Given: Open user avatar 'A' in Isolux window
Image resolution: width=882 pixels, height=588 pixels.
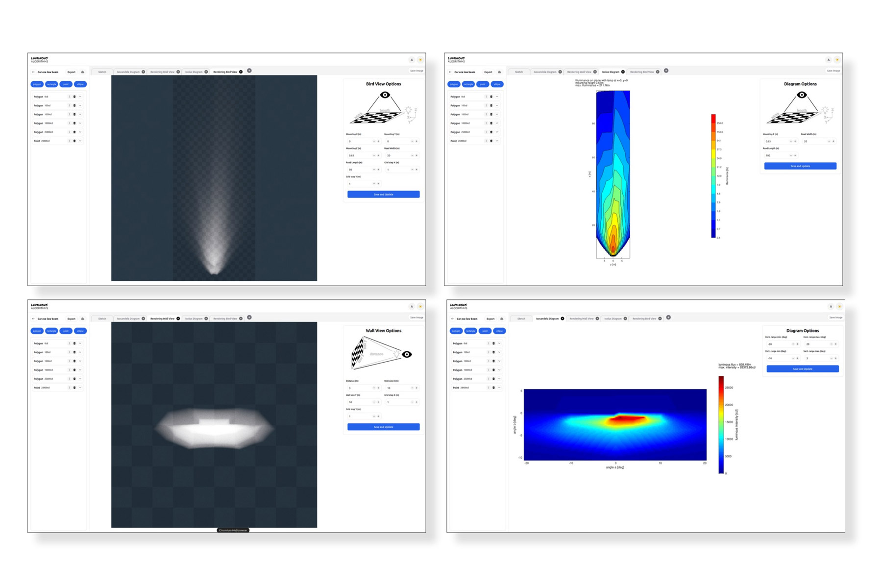Looking at the screenshot, I should tap(828, 60).
